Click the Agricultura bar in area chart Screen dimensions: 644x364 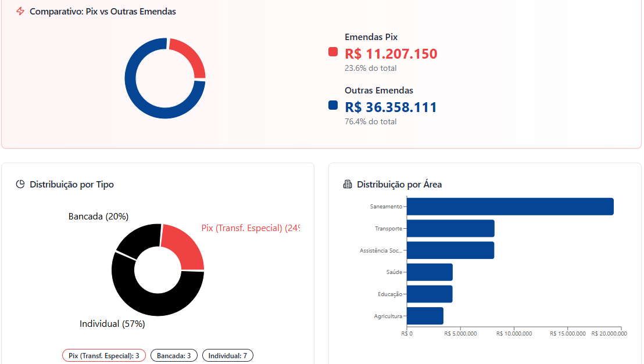425,316
